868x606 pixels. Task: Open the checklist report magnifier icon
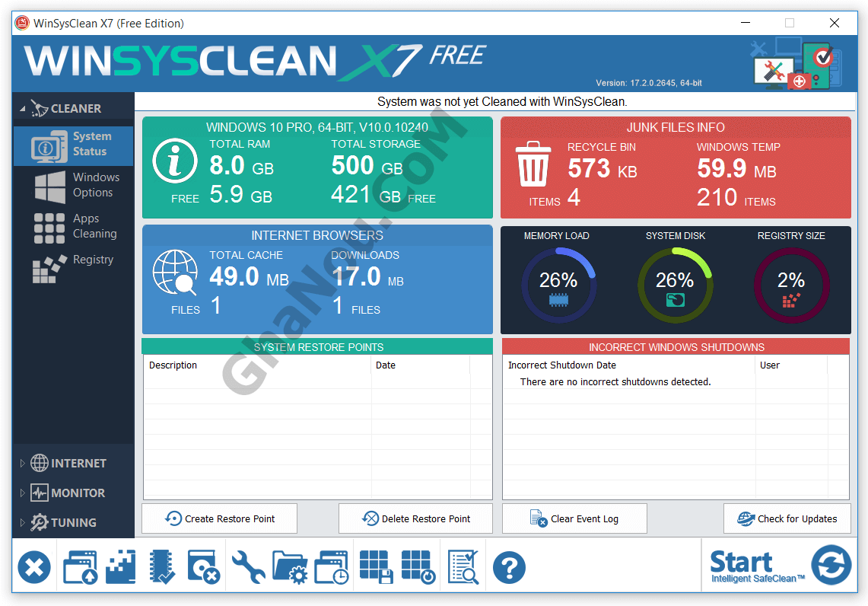point(463,567)
